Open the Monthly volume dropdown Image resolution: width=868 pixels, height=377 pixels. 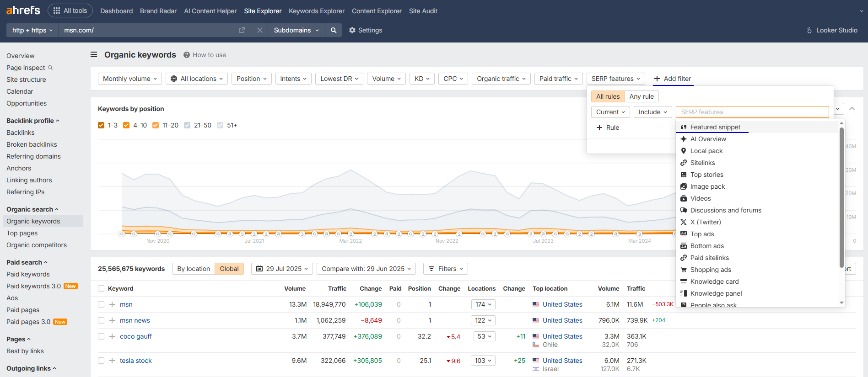pyautogui.click(x=130, y=79)
